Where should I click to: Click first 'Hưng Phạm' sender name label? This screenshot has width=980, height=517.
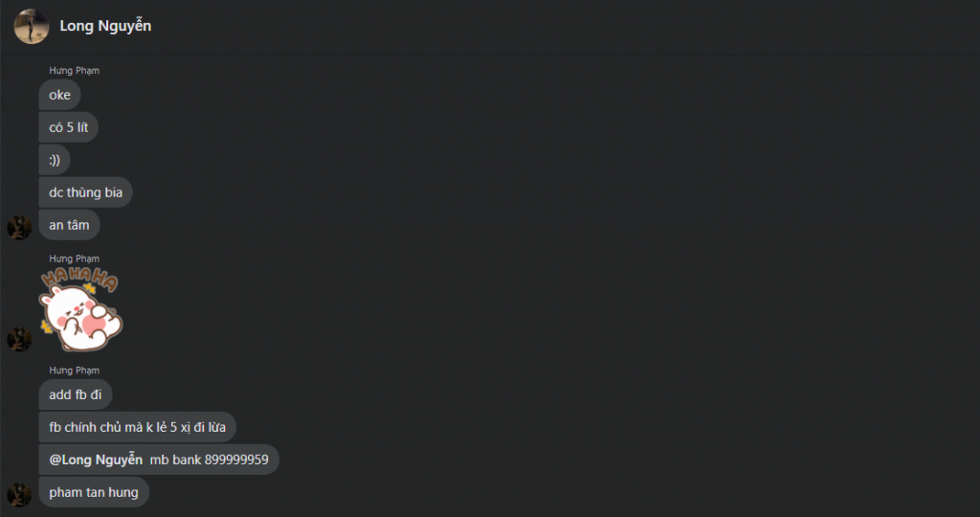click(74, 71)
